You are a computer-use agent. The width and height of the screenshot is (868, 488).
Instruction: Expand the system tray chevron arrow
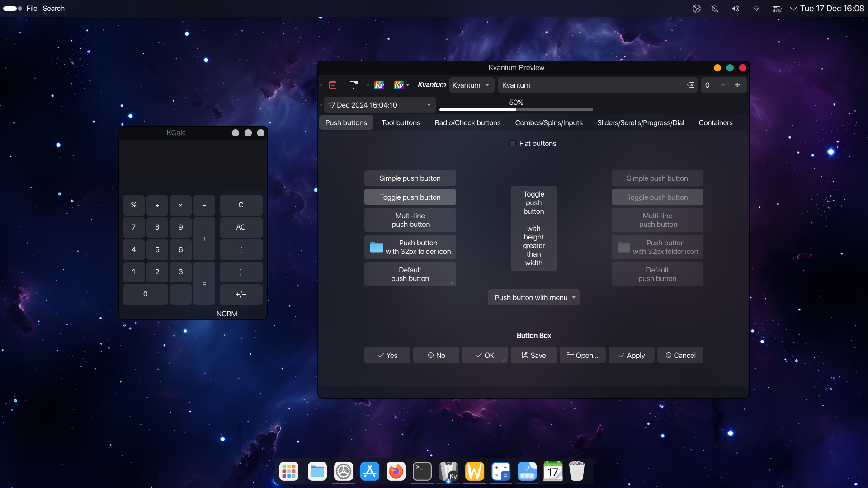coord(793,9)
